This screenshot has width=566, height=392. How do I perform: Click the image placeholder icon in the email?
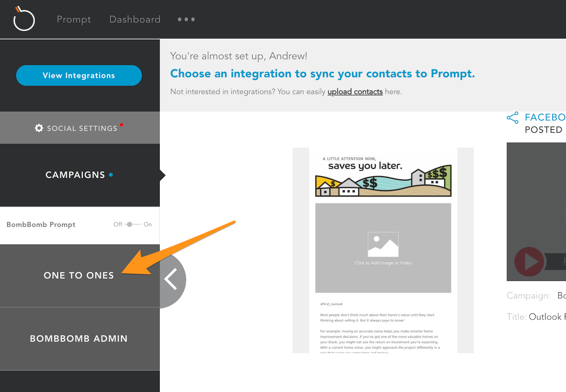click(x=383, y=244)
